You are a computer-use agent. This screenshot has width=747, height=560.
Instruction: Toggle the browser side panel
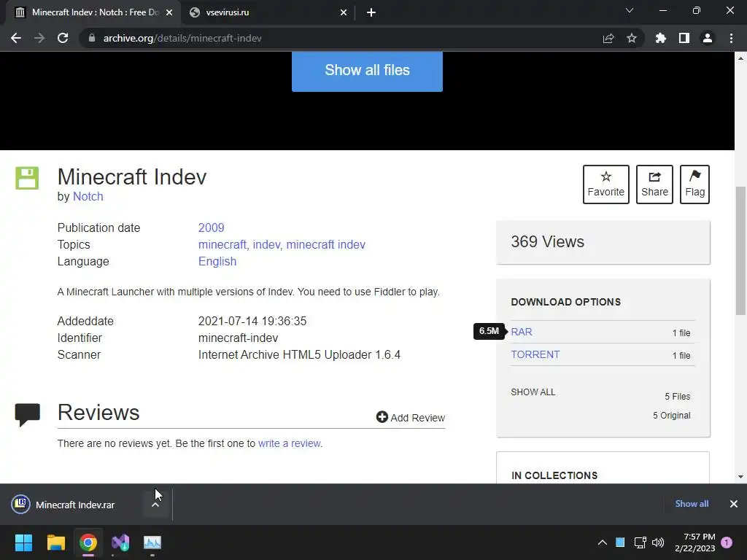point(684,38)
